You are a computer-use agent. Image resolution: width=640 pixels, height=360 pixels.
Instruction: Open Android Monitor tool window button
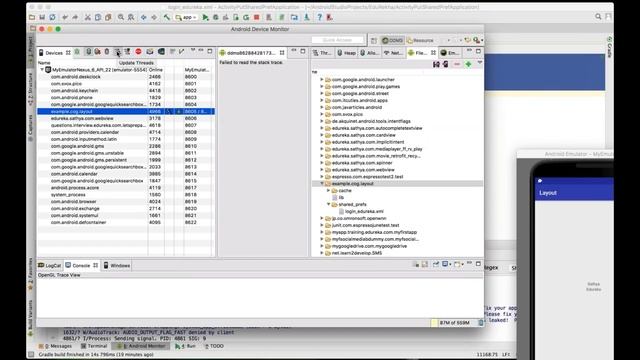point(141,346)
